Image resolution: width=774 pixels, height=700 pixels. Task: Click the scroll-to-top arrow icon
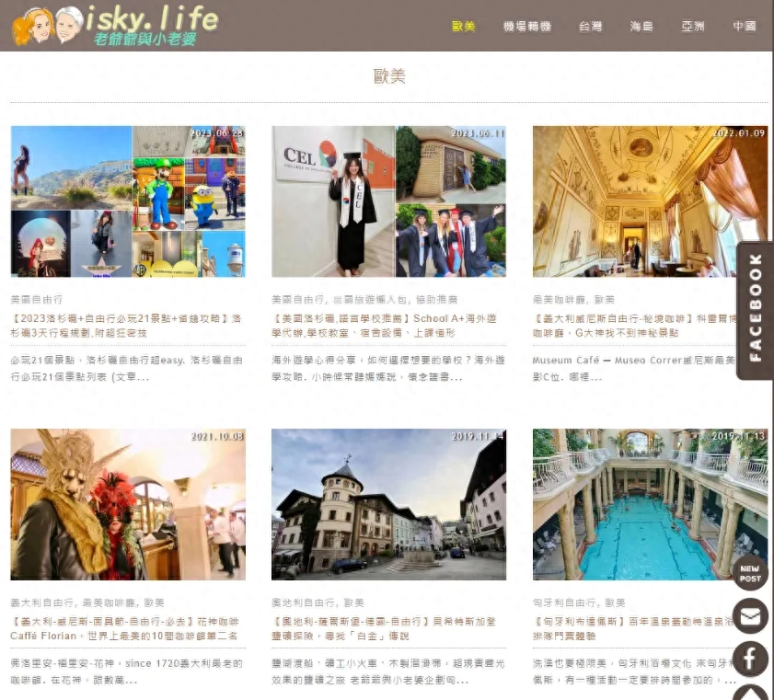click(750, 692)
